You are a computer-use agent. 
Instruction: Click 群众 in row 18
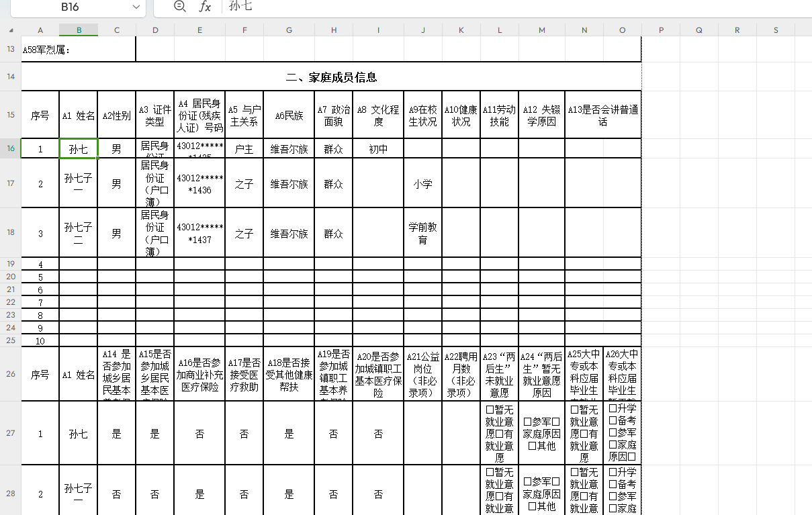333,234
